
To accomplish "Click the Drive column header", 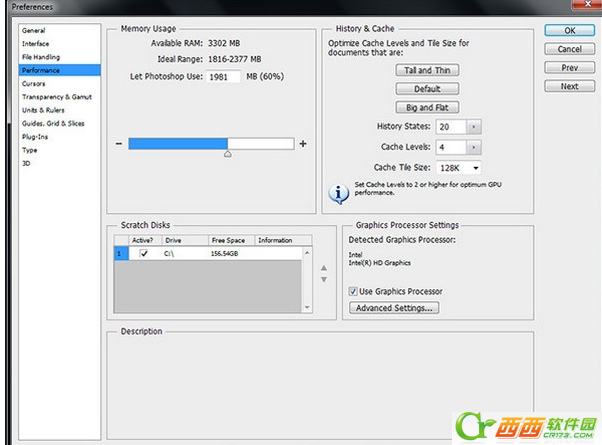I will click(x=185, y=240).
